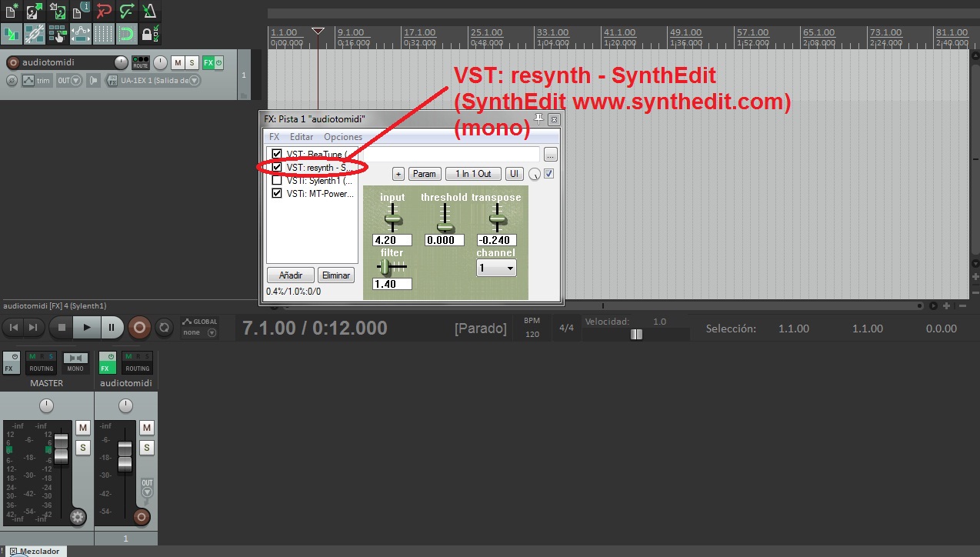Click mixer record-arm button on audiotomidi strip
980x557 pixels.
pyautogui.click(x=140, y=517)
